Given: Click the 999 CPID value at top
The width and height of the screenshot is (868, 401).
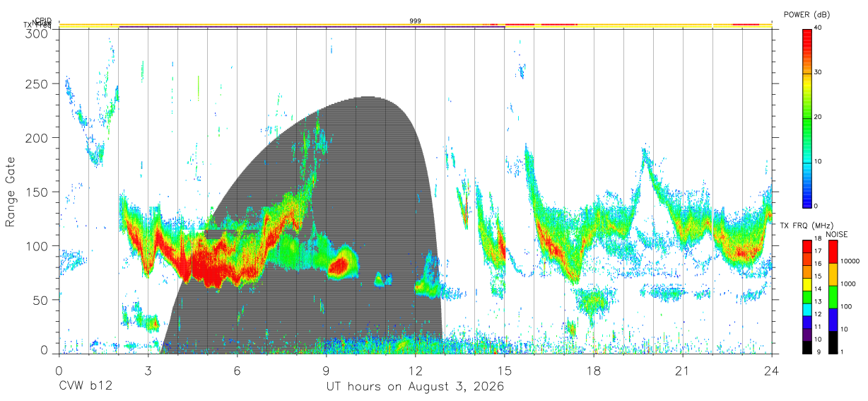Looking at the screenshot, I should 416,21.
